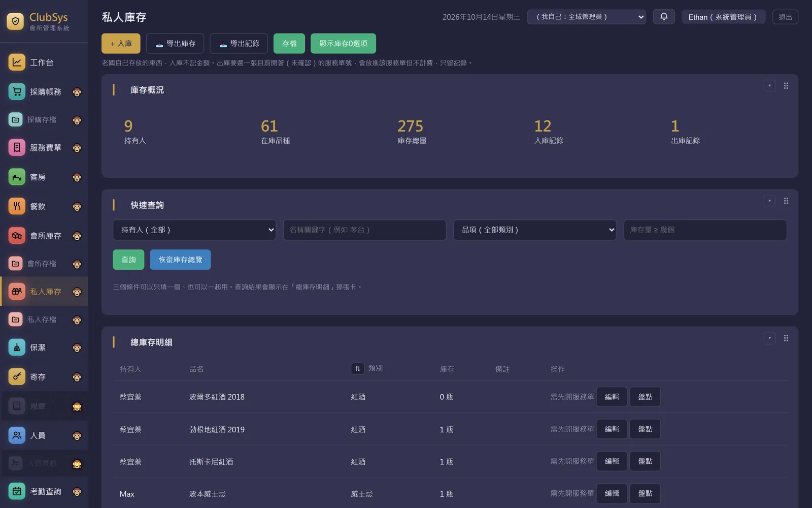Open 私人存檔 folder icon
812x508 pixels.
click(x=16, y=320)
